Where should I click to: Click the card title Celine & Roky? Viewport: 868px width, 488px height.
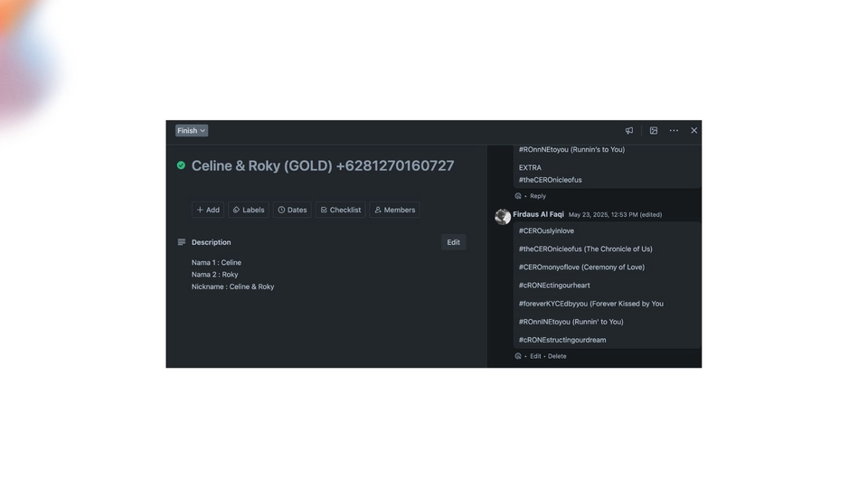323,165
